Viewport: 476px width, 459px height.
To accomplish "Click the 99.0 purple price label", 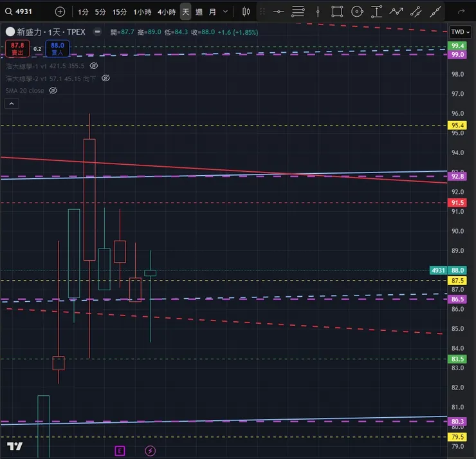I will (457, 55).
